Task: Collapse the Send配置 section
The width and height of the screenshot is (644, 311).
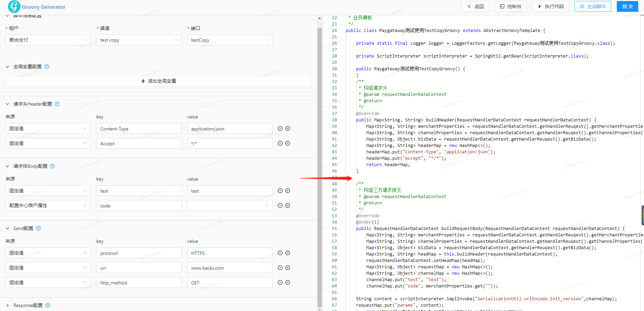Action: point(7,228)
